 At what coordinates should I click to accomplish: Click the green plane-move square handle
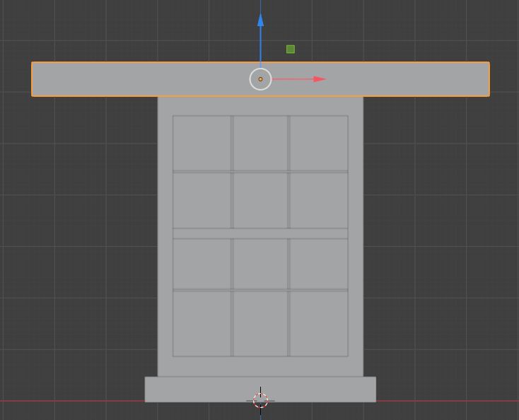pyautogui.click(x=291, y=49)
